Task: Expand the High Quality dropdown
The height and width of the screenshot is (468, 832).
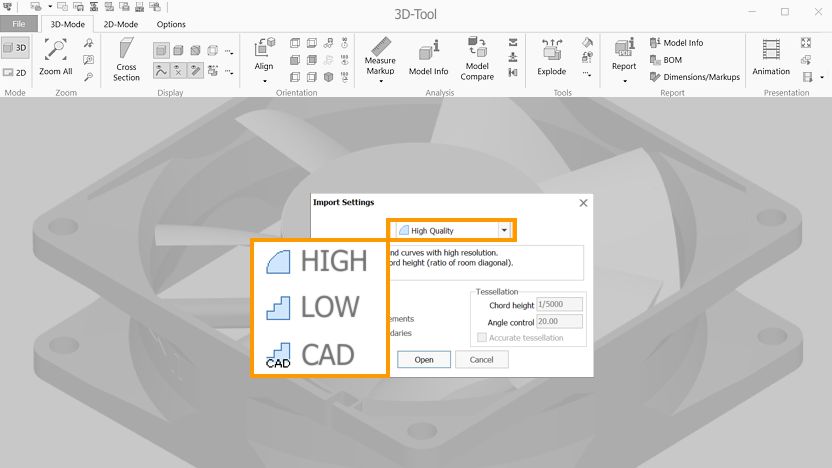Action: 505,230
